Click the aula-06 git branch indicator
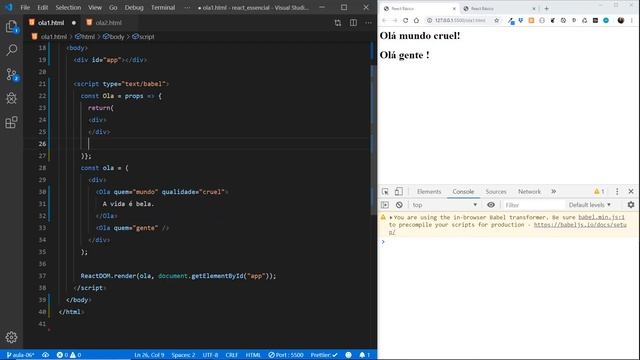Screen dimensions: 640x360 tap(20, 355)
